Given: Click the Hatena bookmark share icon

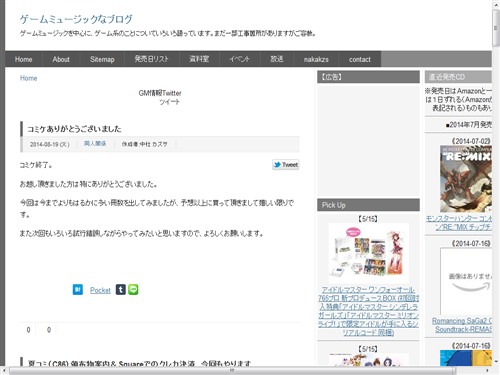Looking at the screenshot, I should pos(78,290).
